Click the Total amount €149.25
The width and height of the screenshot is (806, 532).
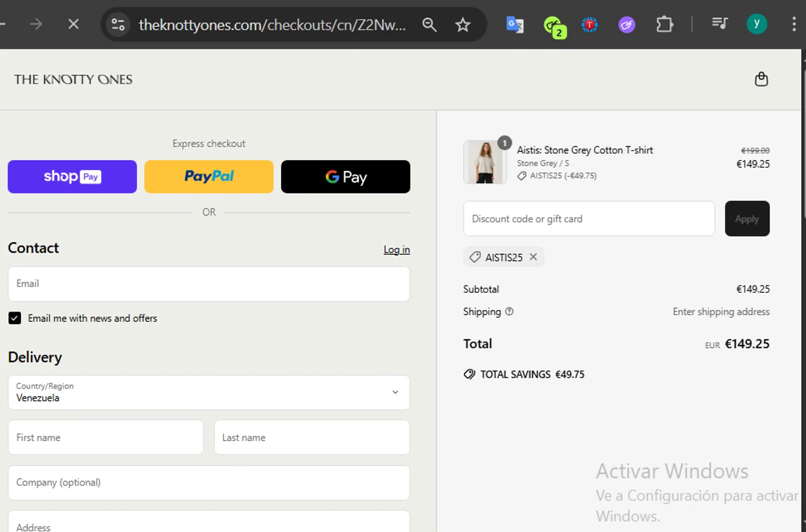tap(747, 344)
